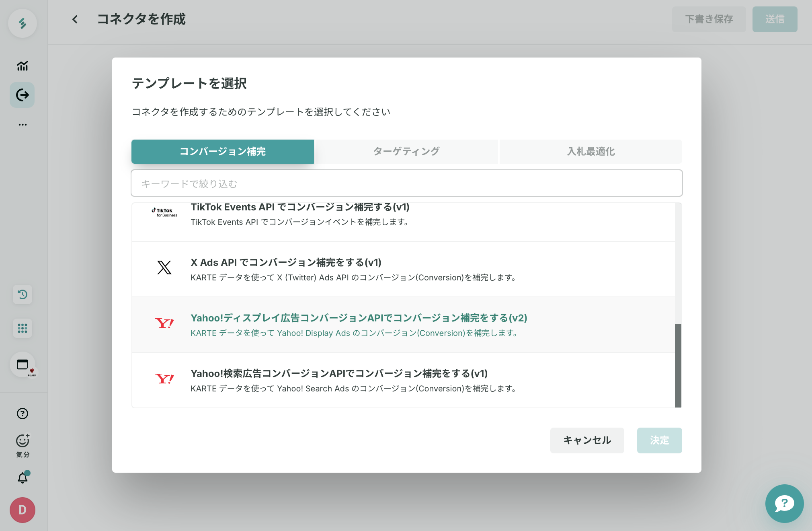Open the three-dots more menu in sidebar
Screen dimensions: 812x531
click(x=23, y=125)
